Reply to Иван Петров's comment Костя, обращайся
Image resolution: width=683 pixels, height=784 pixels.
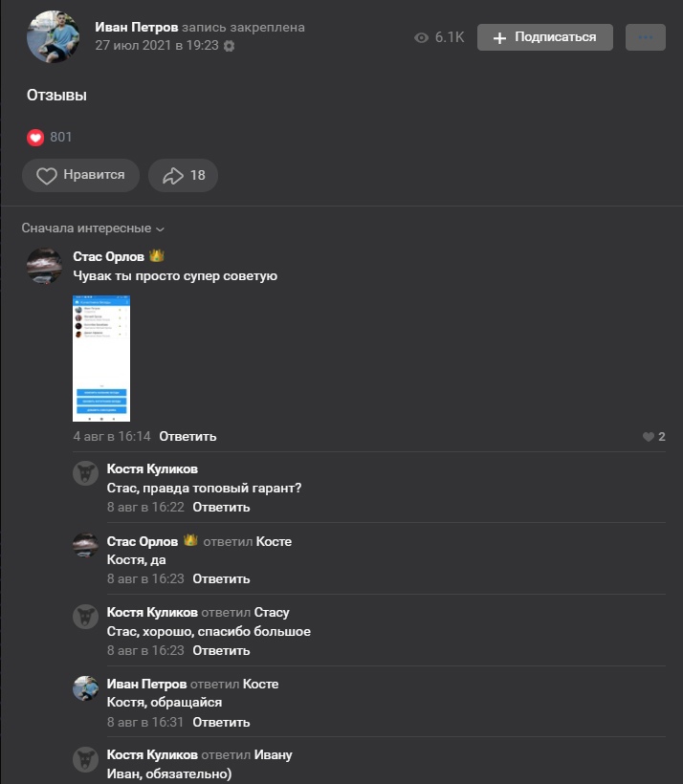coord(221,723)
